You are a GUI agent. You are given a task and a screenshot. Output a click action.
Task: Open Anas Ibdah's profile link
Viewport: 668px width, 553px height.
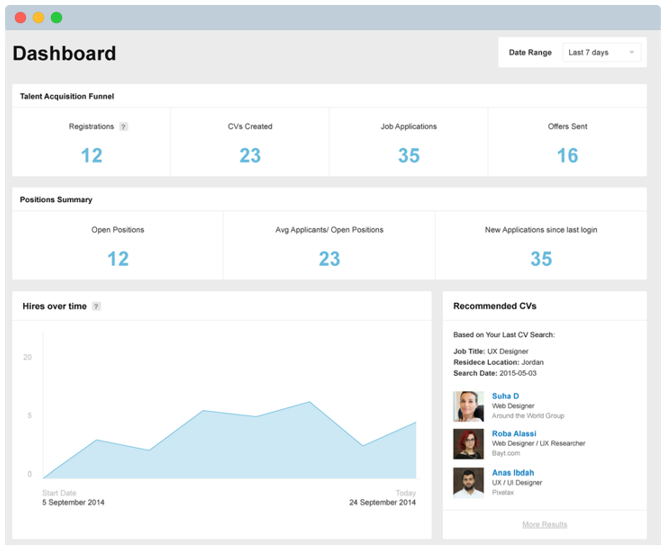click(513, 473)
